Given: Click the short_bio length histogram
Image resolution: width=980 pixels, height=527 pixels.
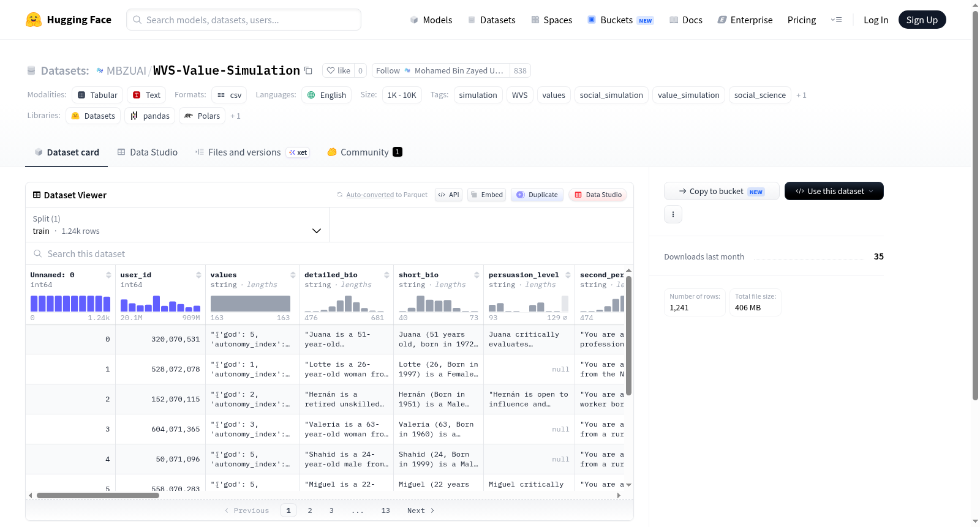Looking at the screenshot, I should click(x=439, y=304).
